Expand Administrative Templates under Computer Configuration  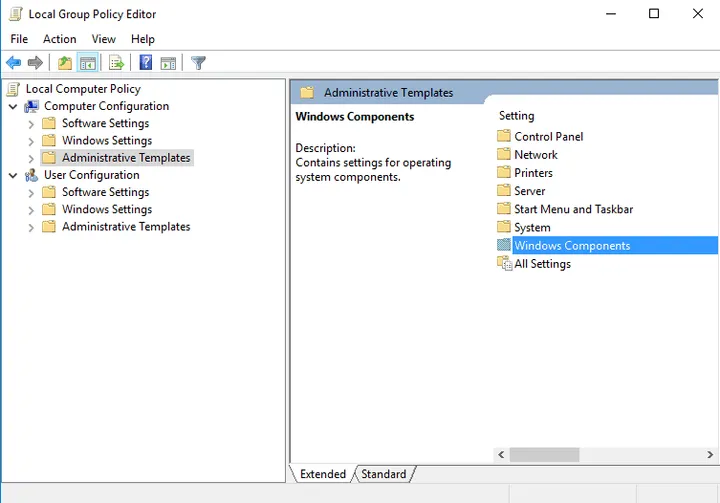point(31,158)
